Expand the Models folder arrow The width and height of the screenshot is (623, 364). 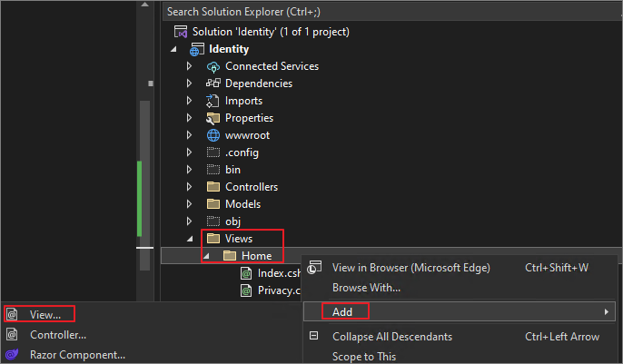tap(189, 204)
